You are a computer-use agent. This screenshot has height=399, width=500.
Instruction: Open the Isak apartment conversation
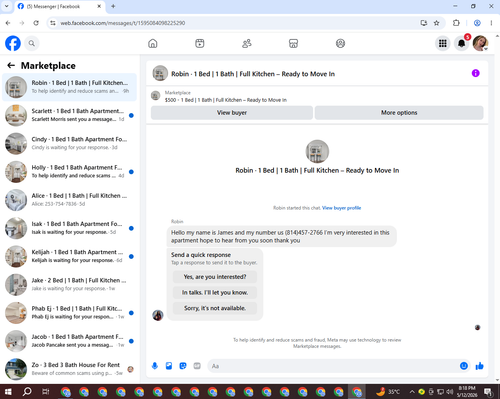pyautogui.click(x=69, y=228)
